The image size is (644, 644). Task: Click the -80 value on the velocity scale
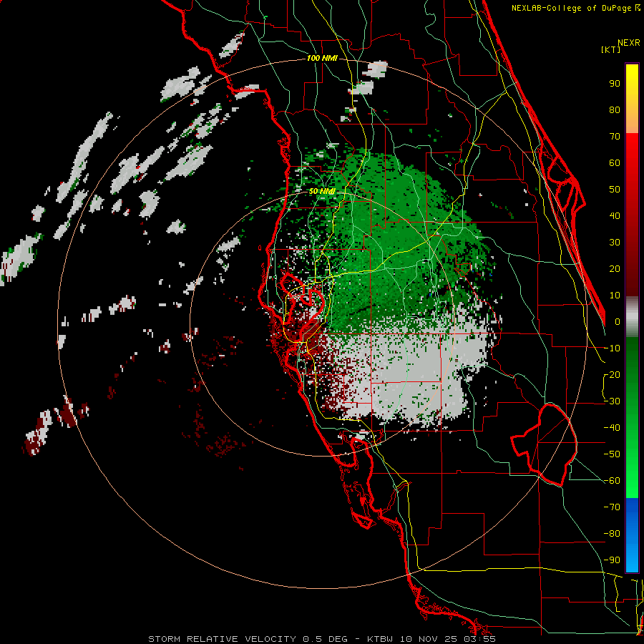[612, 534]
